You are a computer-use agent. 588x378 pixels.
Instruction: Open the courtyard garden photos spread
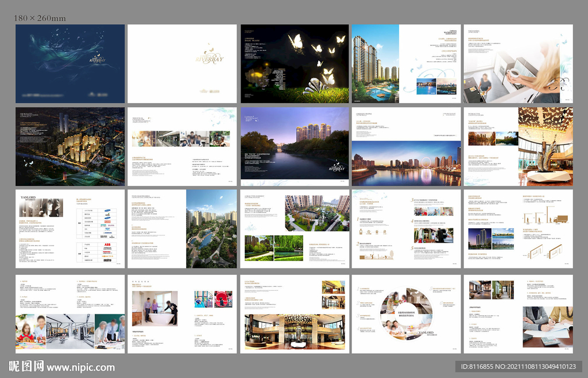click(295, 229)
